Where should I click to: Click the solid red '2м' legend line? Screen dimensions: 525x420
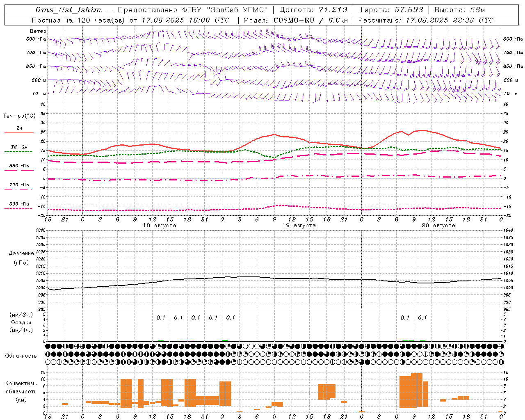click(19, 132)
